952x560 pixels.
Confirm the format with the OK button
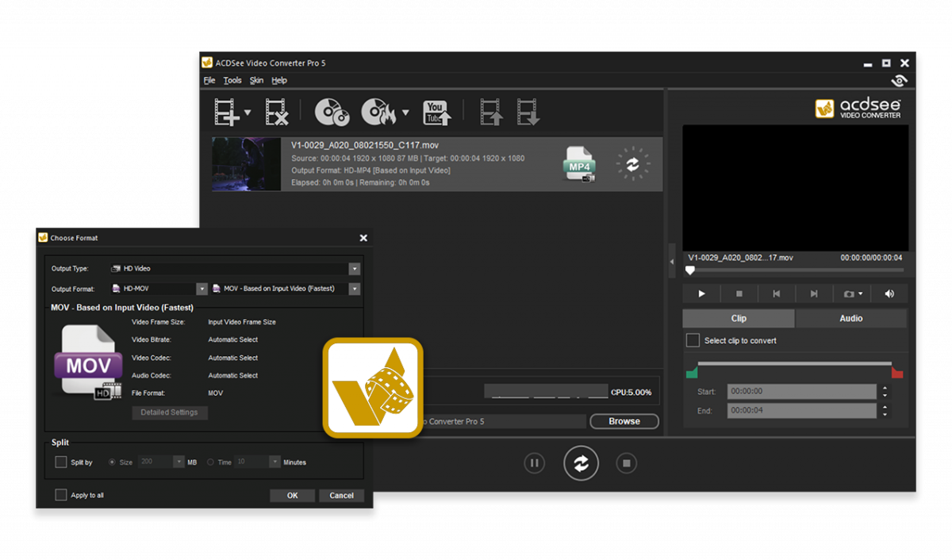click(292, 495)
